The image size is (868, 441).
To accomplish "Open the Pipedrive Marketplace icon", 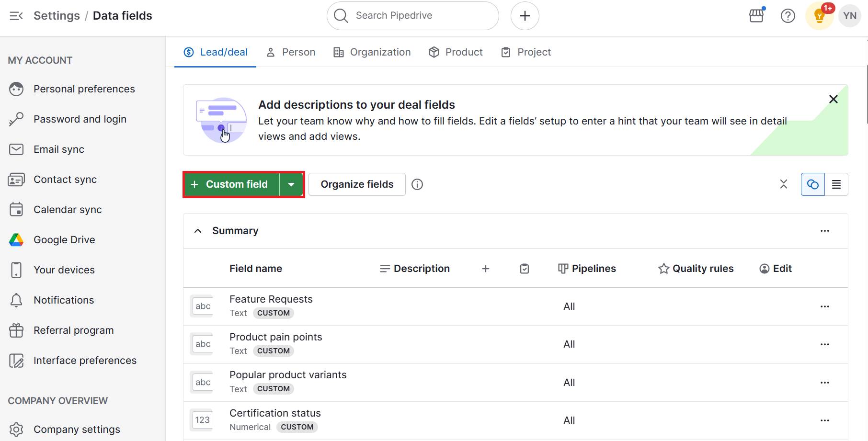I will (x=756, y=15).
